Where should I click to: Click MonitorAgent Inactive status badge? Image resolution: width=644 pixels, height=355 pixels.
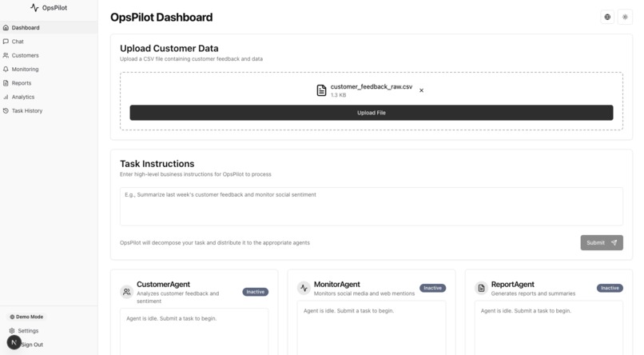point(432,288)
